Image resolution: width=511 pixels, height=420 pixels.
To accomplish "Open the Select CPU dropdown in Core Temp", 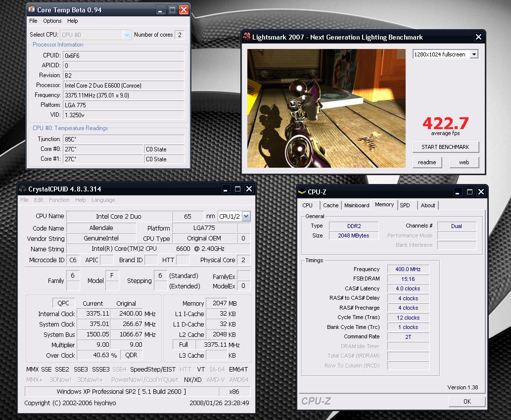I will click(127, 35).
